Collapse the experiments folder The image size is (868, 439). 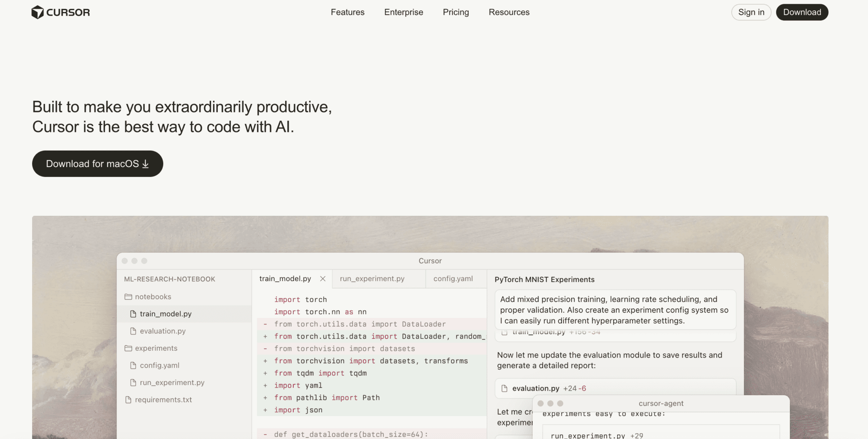(156, 348)
